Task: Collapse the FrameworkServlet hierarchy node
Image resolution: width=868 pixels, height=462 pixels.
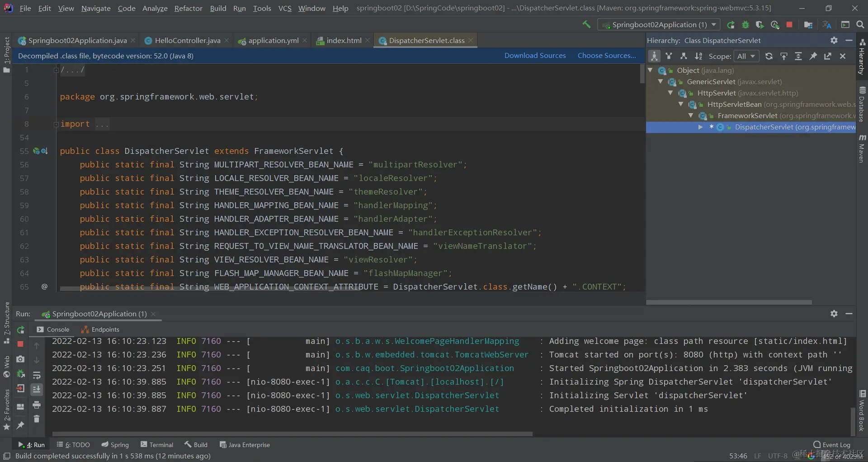Action: click(691, 115)
